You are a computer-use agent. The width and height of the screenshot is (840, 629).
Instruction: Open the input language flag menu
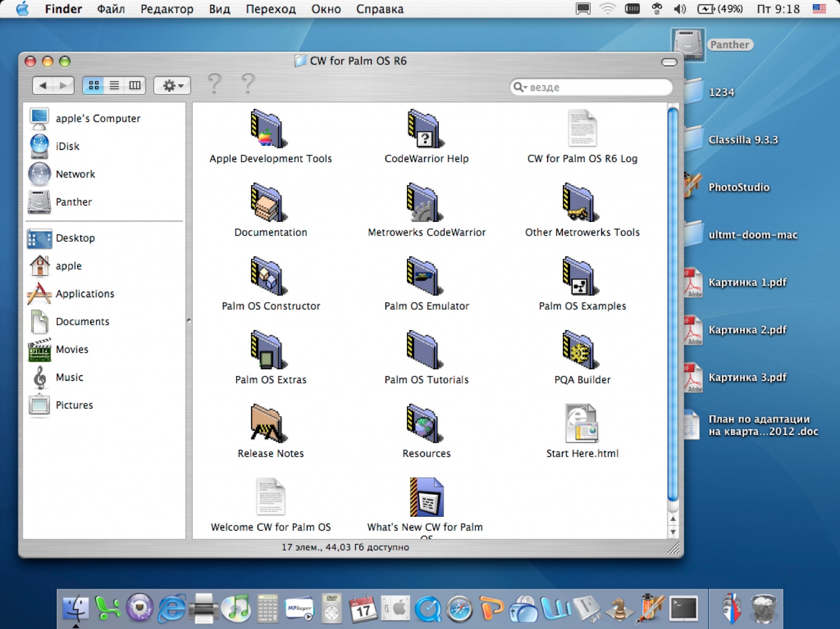point(819,8)
